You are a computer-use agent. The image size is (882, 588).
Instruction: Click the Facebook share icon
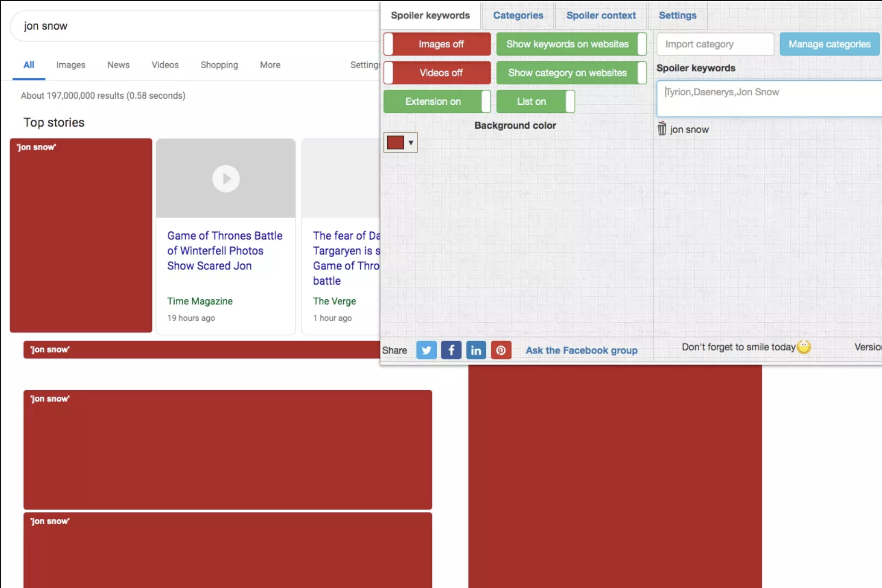(451, 350)
